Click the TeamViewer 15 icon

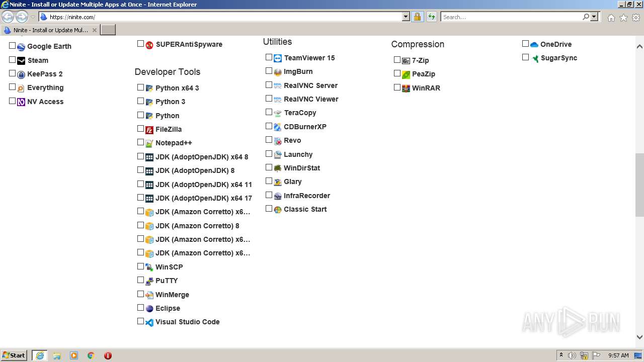pyautogui.click(x=278, y=58)
